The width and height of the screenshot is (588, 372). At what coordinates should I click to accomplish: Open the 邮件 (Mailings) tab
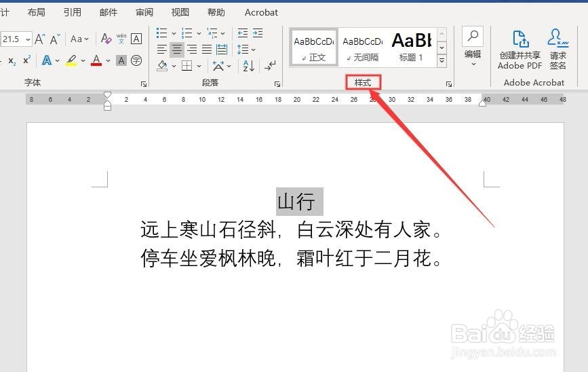pos(109,12)
